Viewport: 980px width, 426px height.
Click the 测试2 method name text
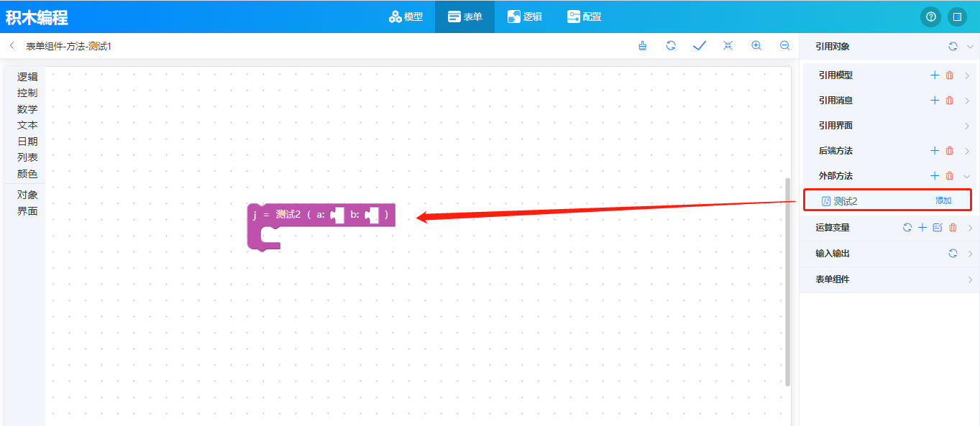click(846, 201)
